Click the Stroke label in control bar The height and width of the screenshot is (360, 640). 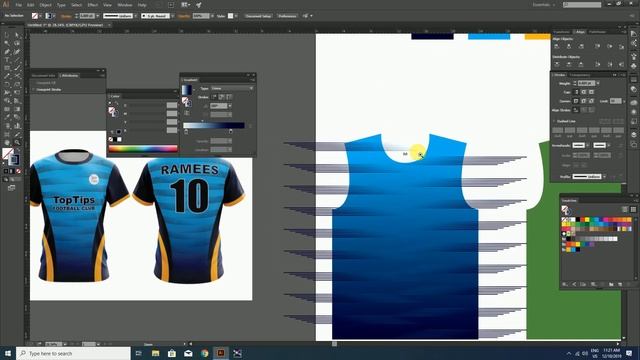tap(66, 16)
